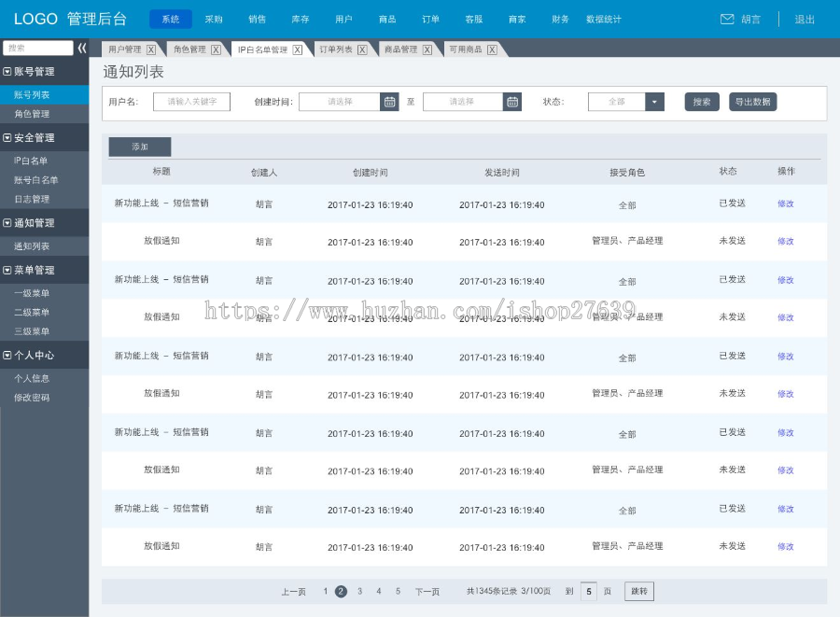
Task: Open the calendar picker for start date
Action: [388, 102]
